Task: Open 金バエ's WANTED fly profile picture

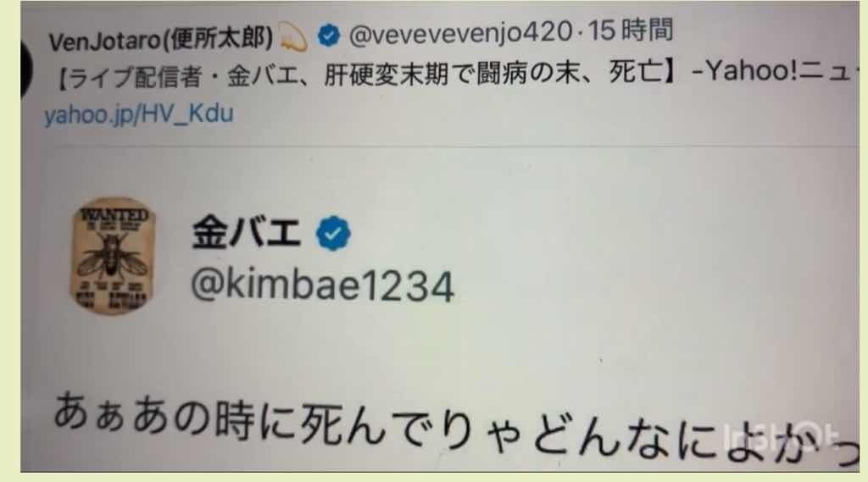Action: 113,256
